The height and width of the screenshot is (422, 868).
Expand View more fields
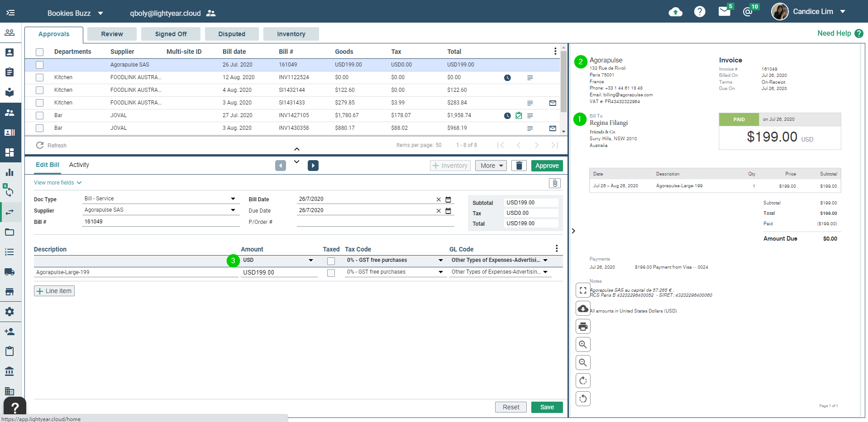(x=57, y=183)
